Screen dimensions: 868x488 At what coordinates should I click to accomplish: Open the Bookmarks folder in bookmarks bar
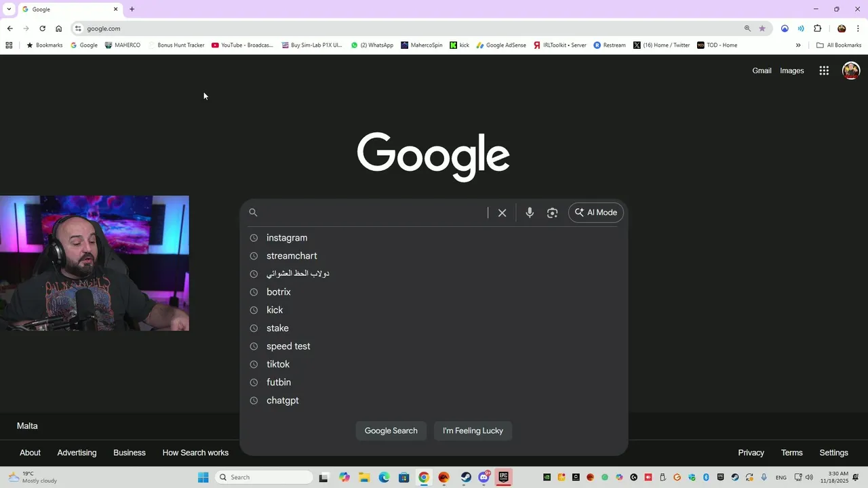point(44,45)
